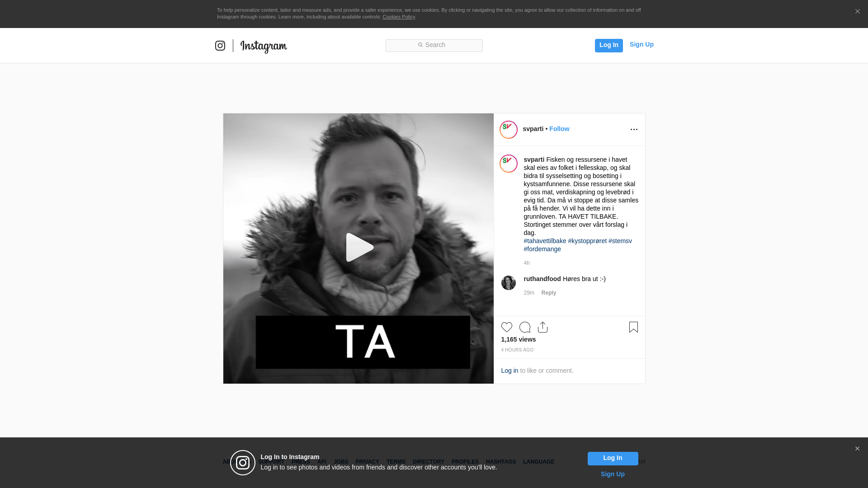
Task: Click svparti avatar beside the caption
Action: click(x=509, y=164)
